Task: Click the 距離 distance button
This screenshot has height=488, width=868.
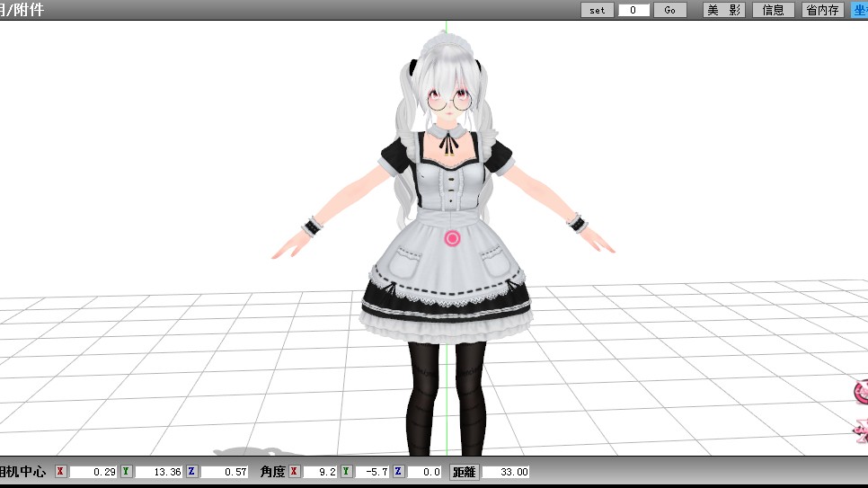Action: coord(464,472)
